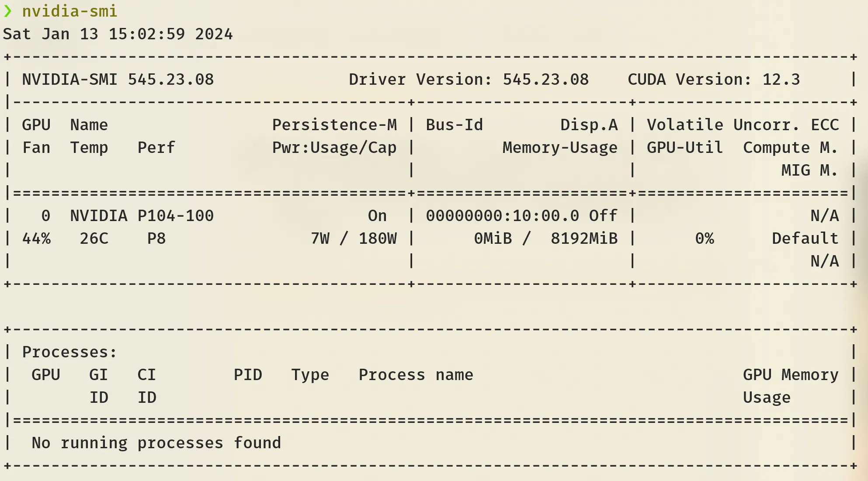Viewport: 868px width, 481px height.
Task: Click the Driver Version 545.23.08 value
Action: tap(545, 80)
